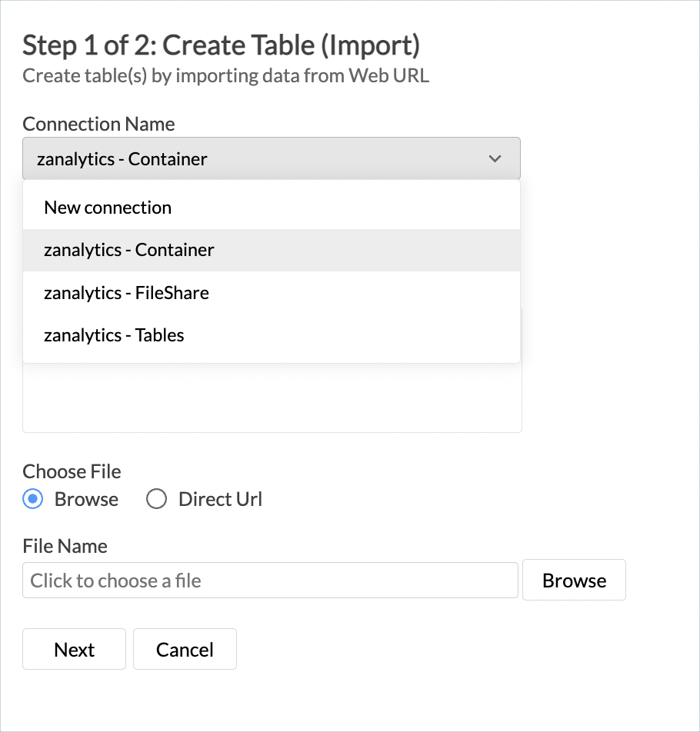Image resolution: width=700 pixels, height=732 pixels.
Task: Cancel the table creation
Action: point(185,649)
